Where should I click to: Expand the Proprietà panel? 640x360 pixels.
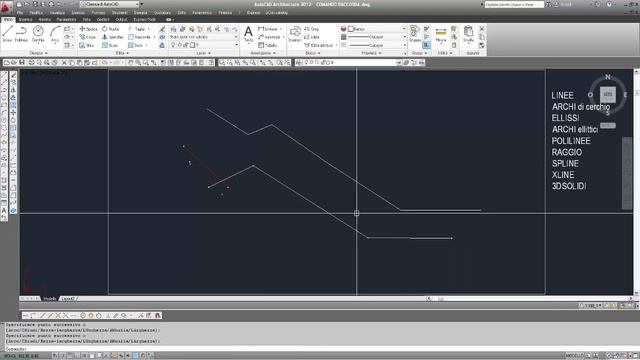(x=371, y=53)
